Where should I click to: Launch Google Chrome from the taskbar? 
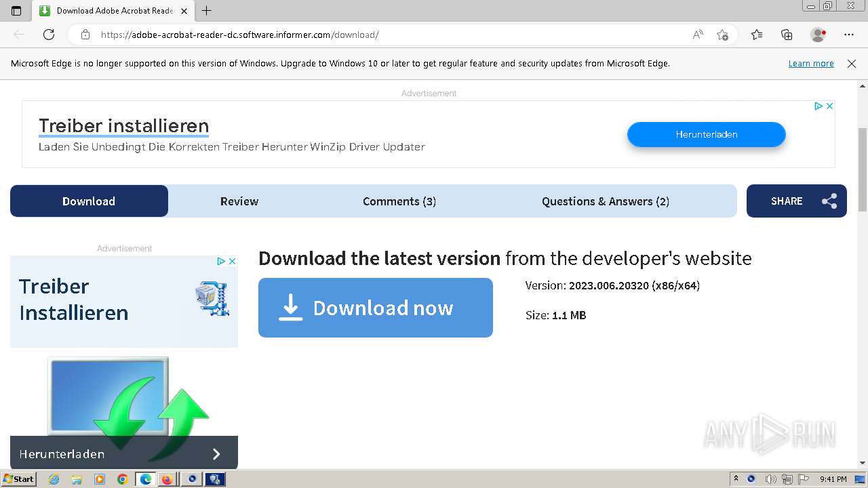123,479
